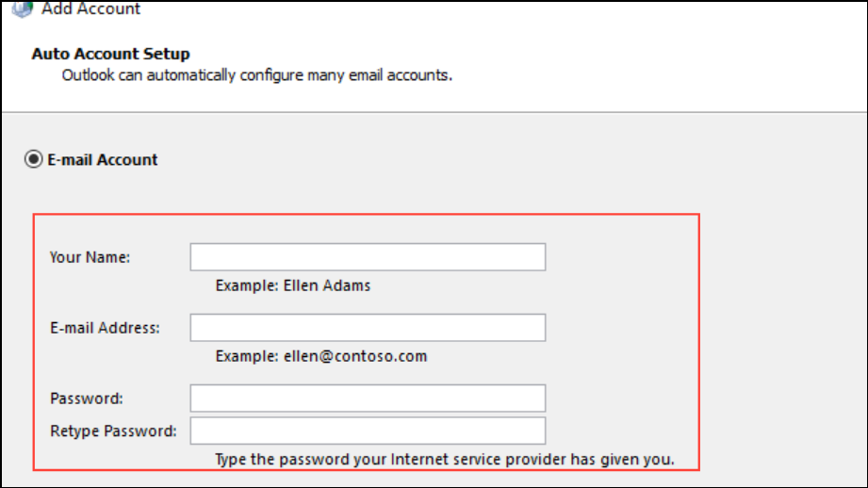Click the ellen@contoso.com example text
The image size is (868, 488).
tap(354, 356)
